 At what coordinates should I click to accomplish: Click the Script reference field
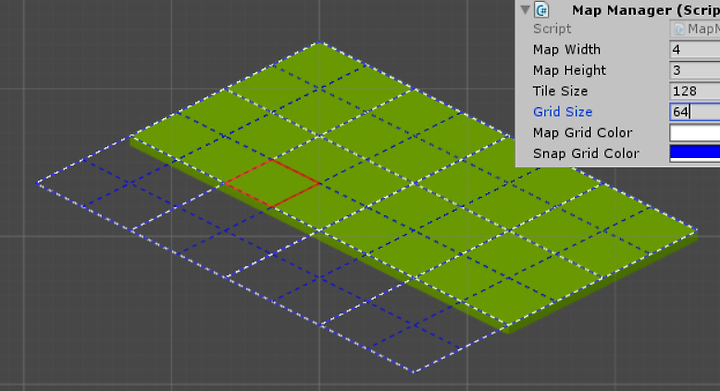pos(694,28)
